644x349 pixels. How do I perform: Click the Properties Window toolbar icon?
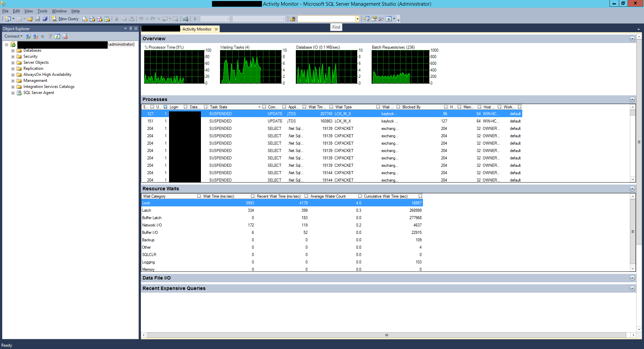tap(374, 19)
